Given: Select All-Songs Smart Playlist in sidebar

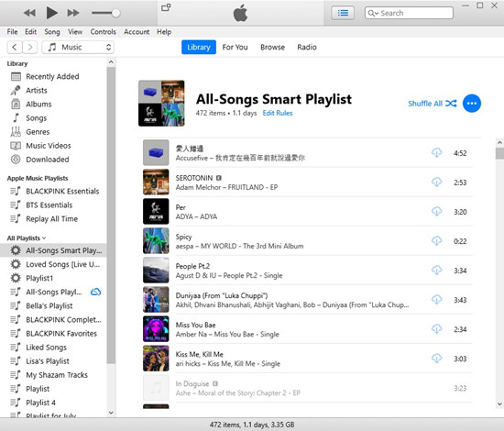Looking at the screenshot, I should click(53, 250).
